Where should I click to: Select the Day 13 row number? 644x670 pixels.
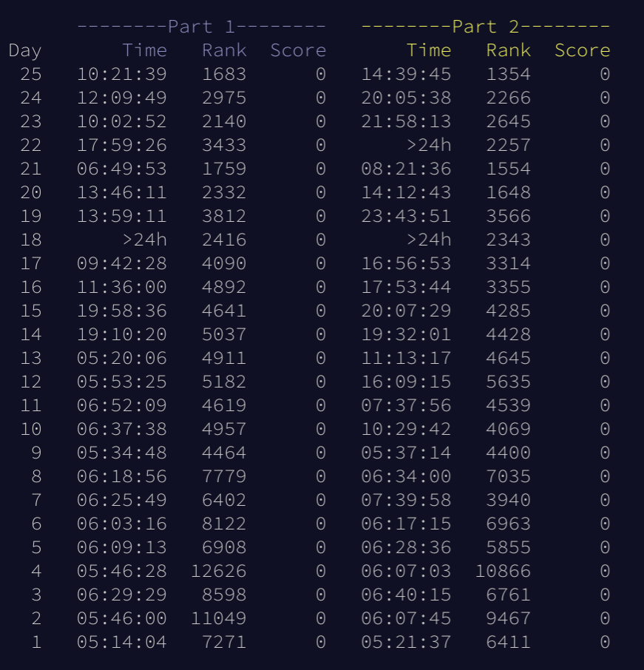[30, 358]
